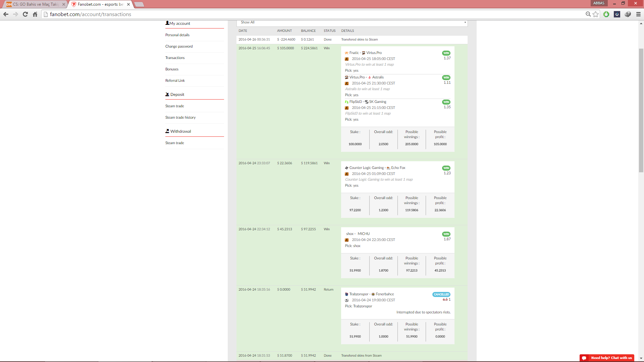Open the Chrome hamburger menu

click(x=638, y=14)
